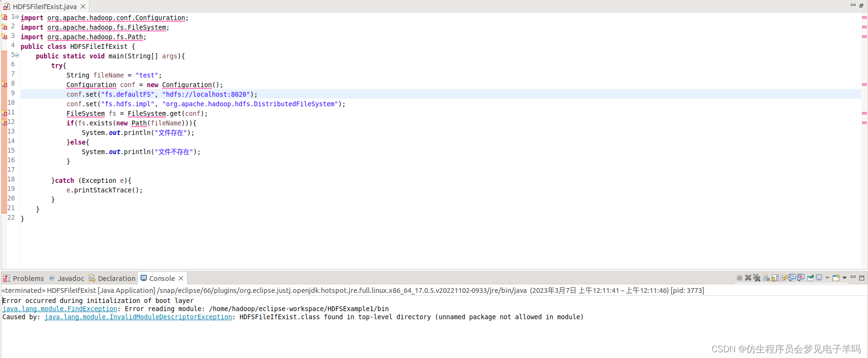868x358 pixels.
Task: Toggle show console when standard out changes
Action: (x=792, y=278)
